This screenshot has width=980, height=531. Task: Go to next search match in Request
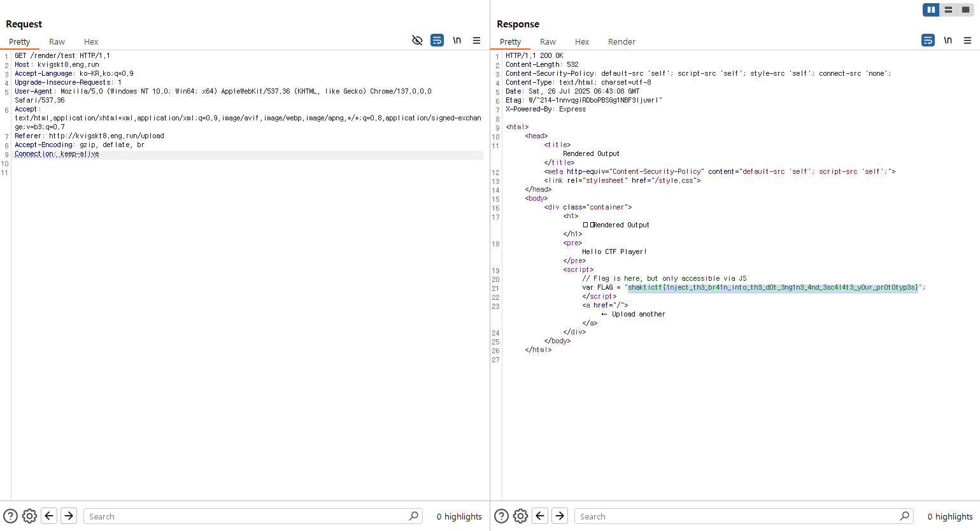coord(69,516)
